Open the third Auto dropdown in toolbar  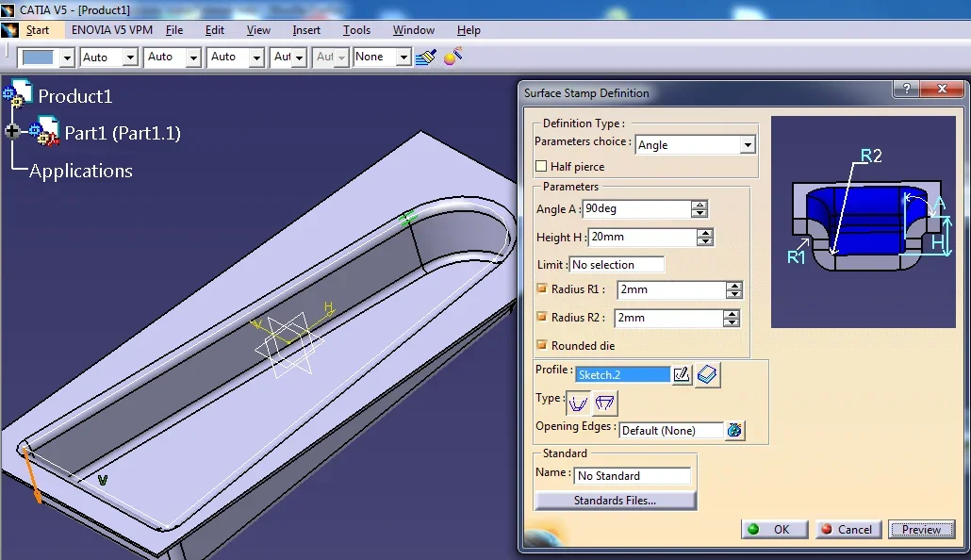pos(256,58)
